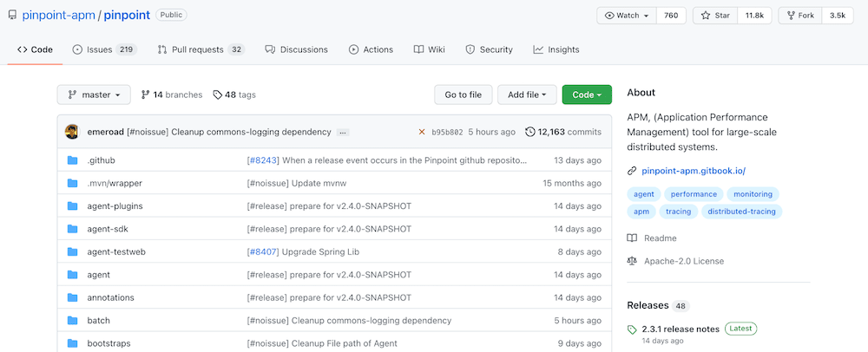Click the failed build status X icon

(422, 132)
